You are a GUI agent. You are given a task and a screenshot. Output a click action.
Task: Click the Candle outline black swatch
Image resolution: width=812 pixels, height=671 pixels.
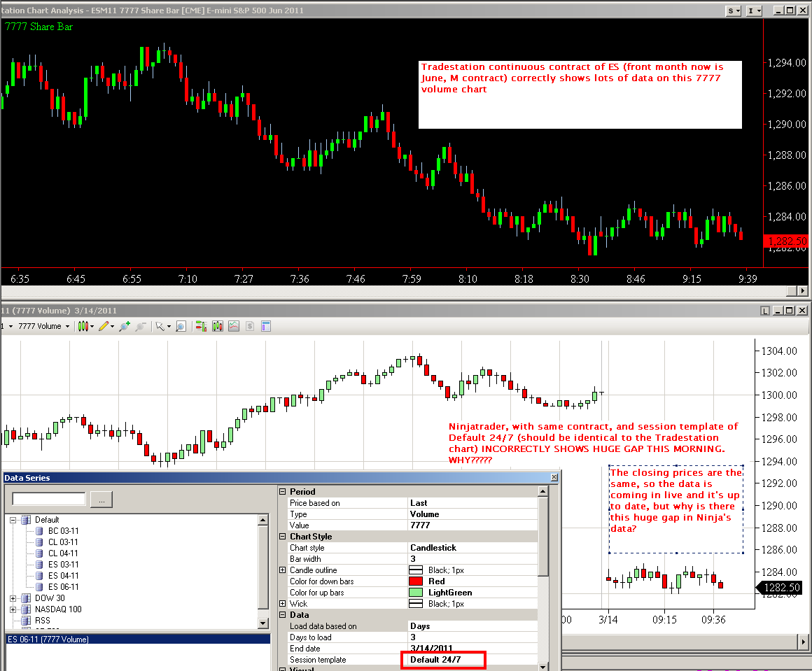[x=416, y=570]
